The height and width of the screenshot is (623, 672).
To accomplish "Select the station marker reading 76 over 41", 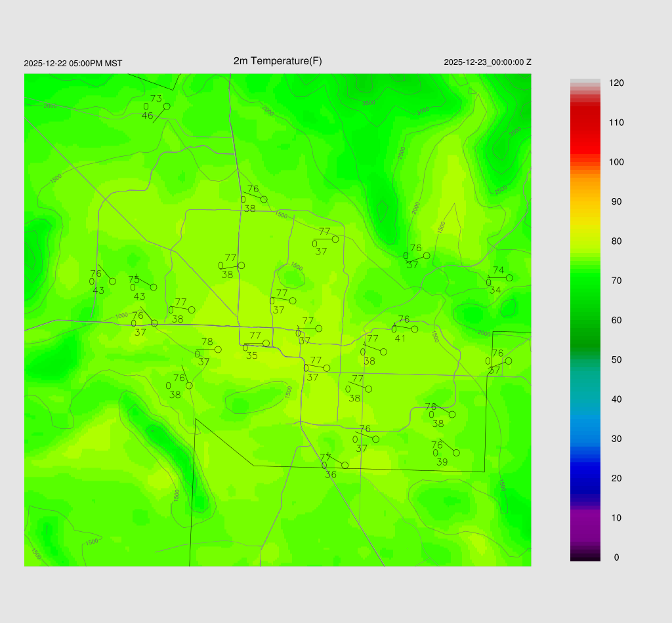I will [414, 329].
